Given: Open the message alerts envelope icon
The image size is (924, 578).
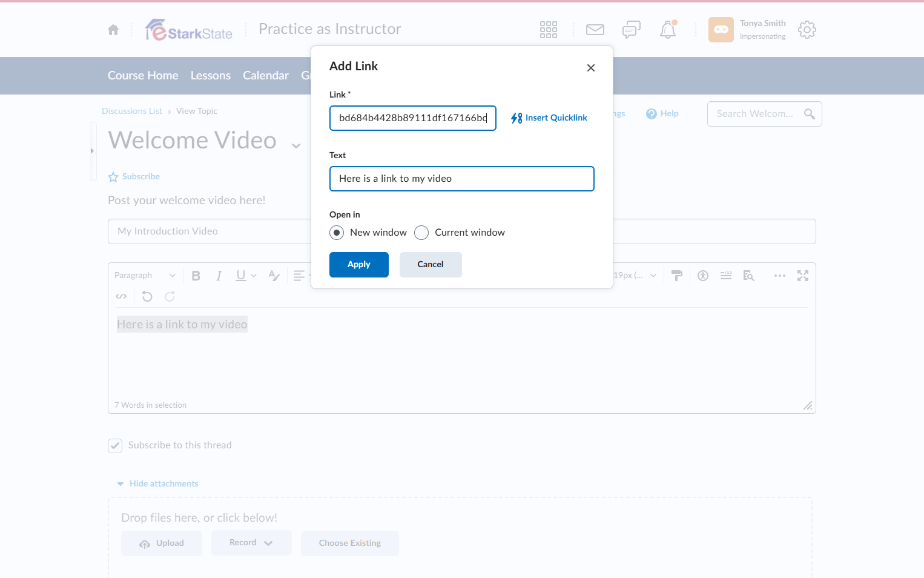Looking at the screenshot, I should [x=595, y=30].
